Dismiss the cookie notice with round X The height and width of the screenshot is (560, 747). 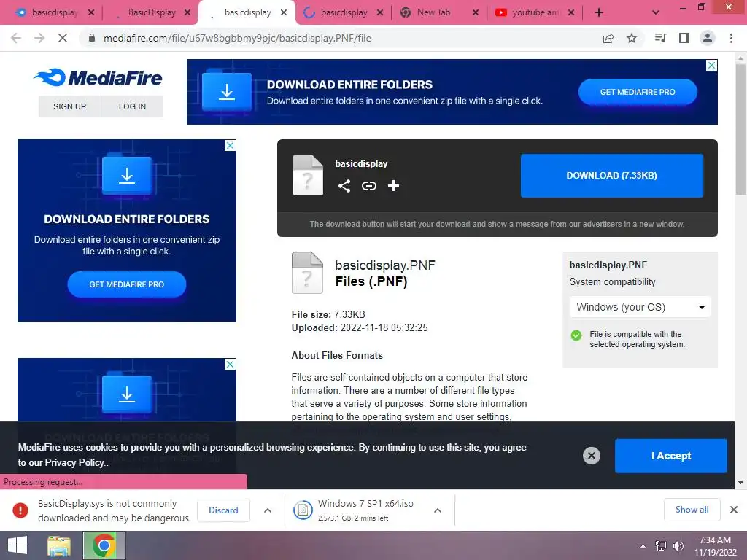591,456
